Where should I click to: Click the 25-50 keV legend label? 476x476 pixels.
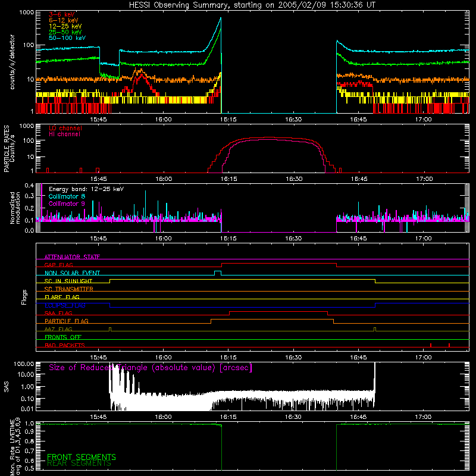(65, 32)
